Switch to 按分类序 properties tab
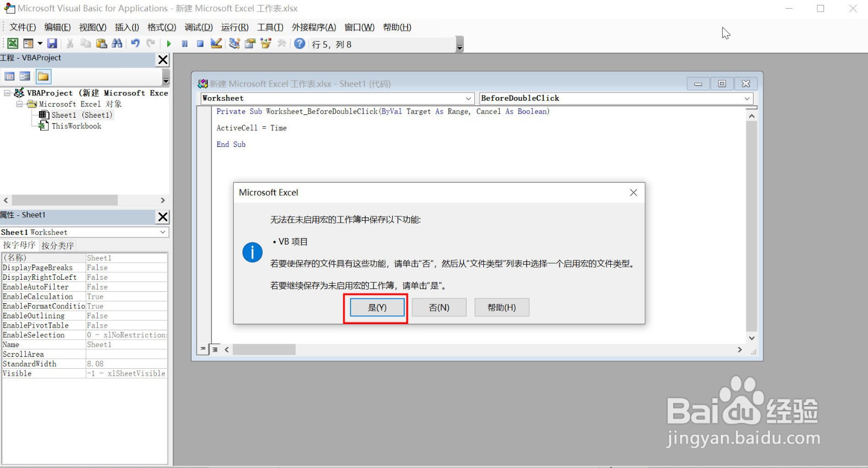The width and height of the screenshot is (868, 468). pyautogui.click(x=58, y=245)
